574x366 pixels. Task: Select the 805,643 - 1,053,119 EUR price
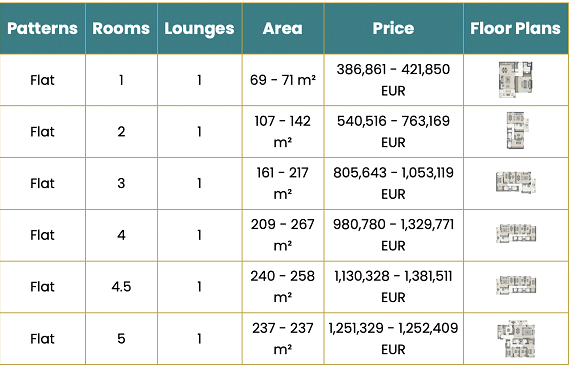pyautogui.click(x=394, y=183)
